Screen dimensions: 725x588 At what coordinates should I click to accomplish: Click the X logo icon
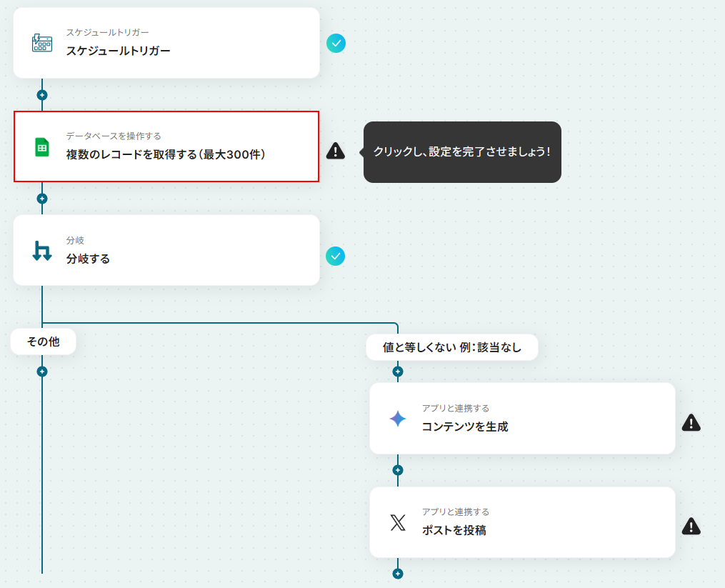[398, 523]
